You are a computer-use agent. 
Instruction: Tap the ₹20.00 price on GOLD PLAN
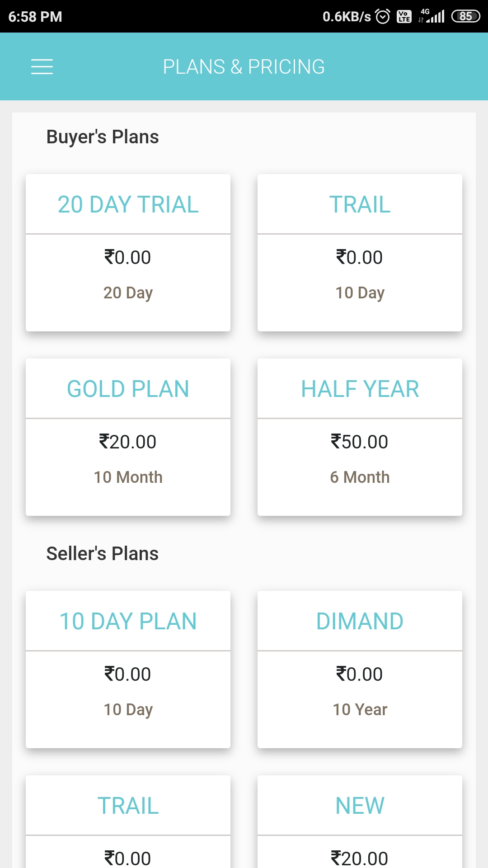coord(128,442)
